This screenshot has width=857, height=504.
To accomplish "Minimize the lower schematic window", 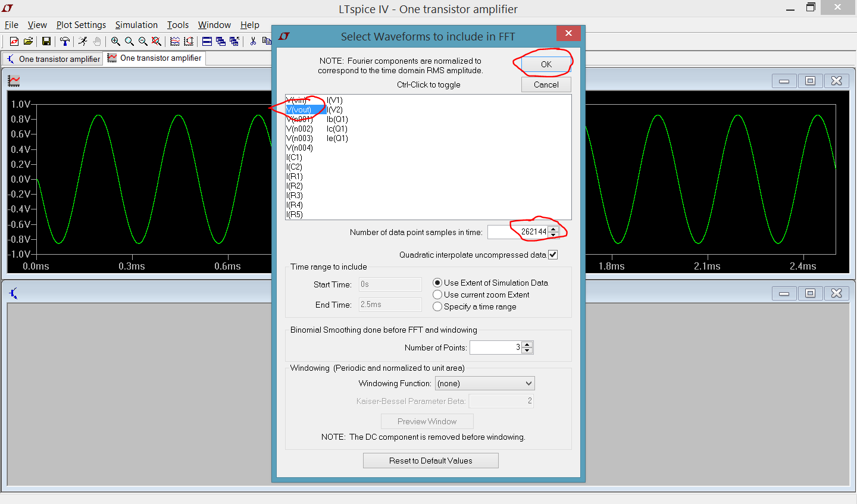I will (784, 293).
